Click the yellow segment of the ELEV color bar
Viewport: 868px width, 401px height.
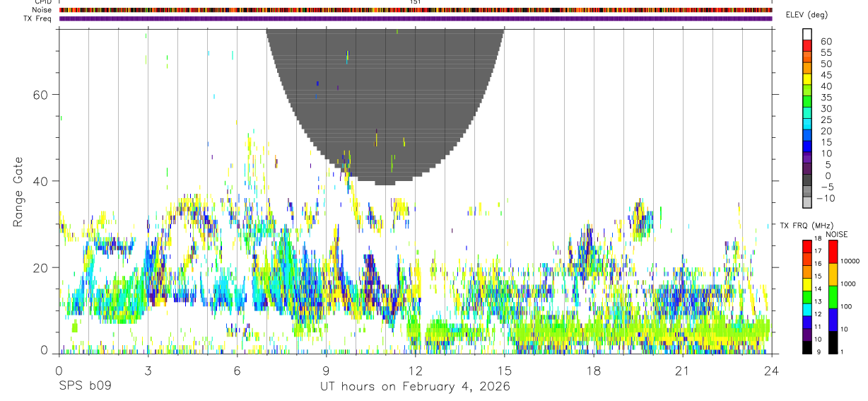(807, 78)
